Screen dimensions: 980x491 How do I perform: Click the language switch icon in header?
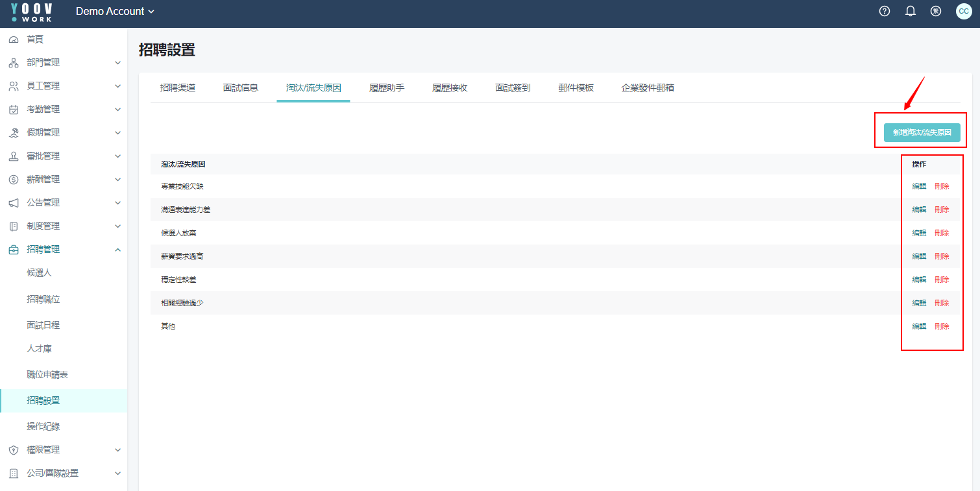pos(936,11)
